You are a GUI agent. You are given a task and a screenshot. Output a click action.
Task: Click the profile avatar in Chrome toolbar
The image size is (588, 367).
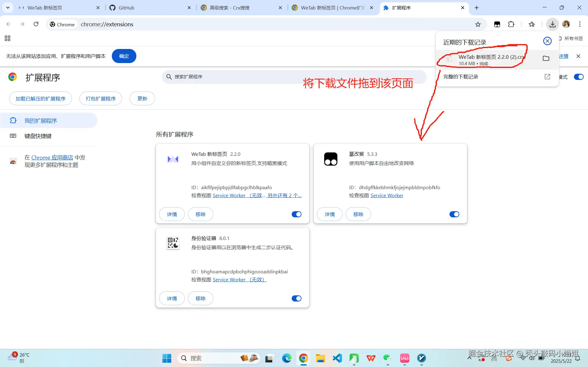pyautogui.click(x=566, y=24)
